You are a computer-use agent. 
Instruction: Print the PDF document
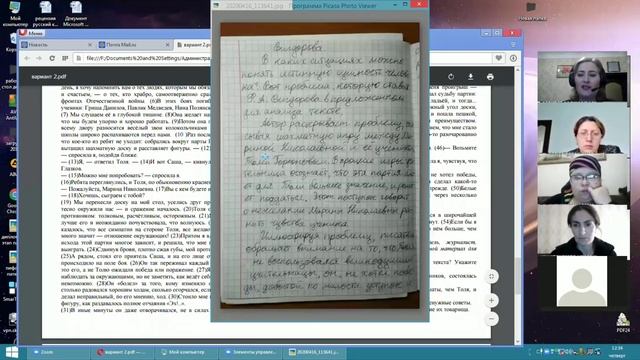pyautogui.click(x=490, y=77)
